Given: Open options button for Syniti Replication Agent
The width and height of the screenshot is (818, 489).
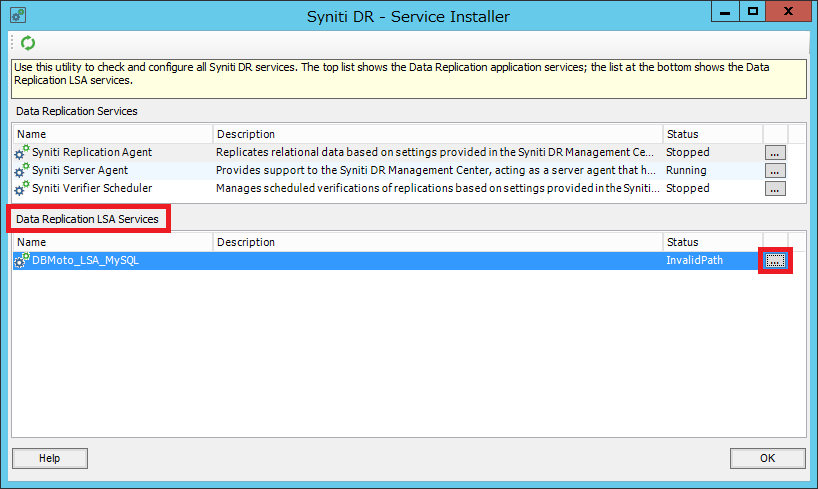Looking at the screenshot, I should 775,153.
